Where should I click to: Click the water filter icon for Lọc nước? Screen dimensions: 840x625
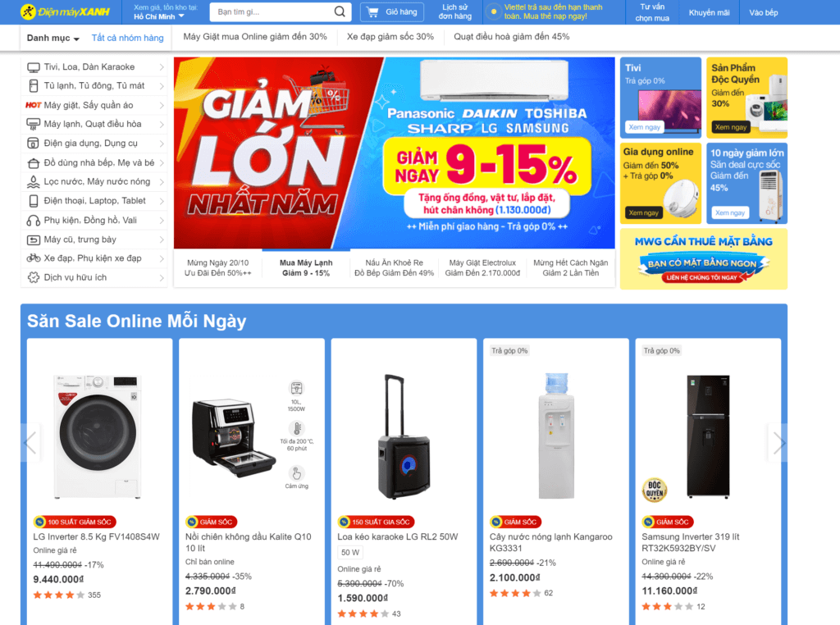(33, 182)
